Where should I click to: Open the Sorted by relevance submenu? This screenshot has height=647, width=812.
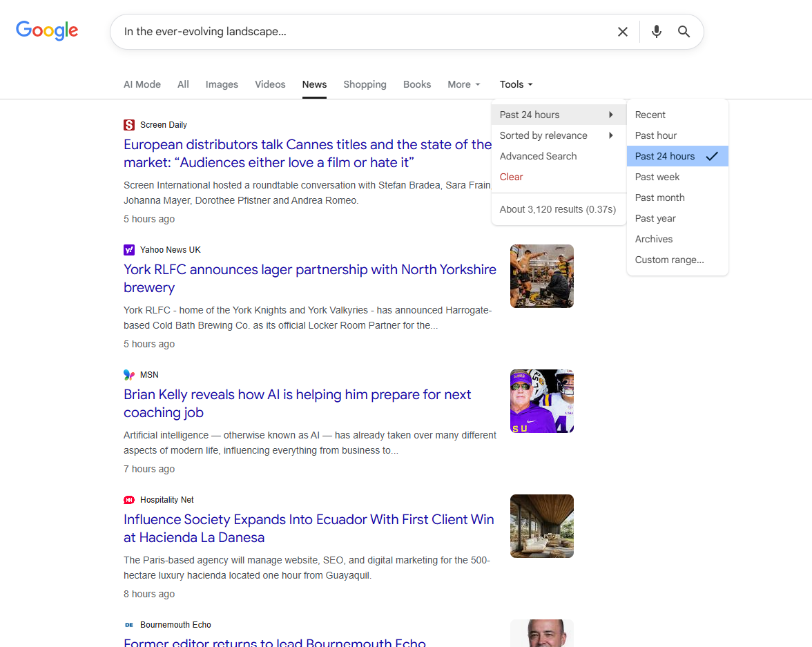tap(558, 135)
